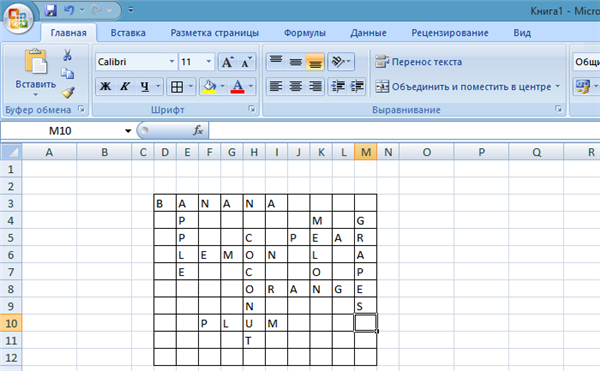Toggle italic К formatting
The height and width of the screenshot is (371, 600).
[124, 86]
